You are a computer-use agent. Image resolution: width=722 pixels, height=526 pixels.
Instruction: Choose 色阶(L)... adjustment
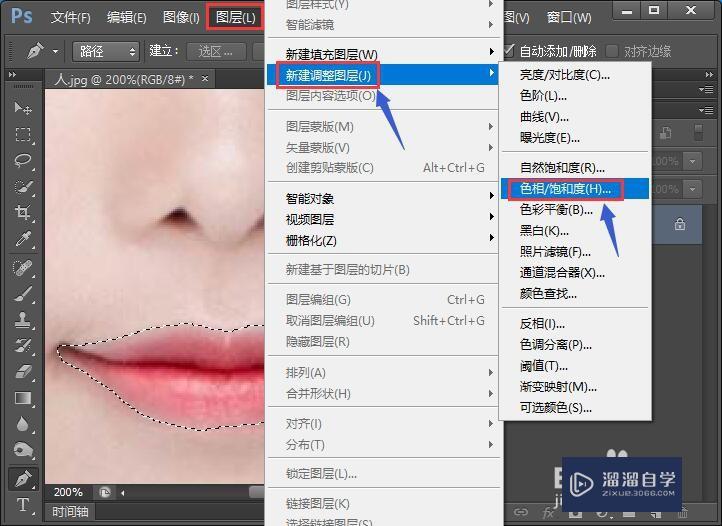click(x=575, y=96)
